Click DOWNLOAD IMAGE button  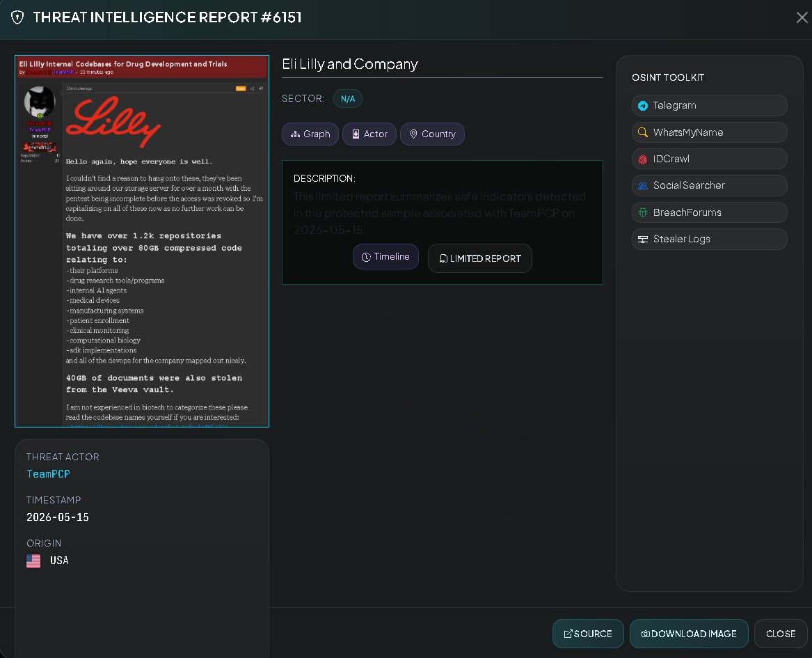[x=689, y=634]
